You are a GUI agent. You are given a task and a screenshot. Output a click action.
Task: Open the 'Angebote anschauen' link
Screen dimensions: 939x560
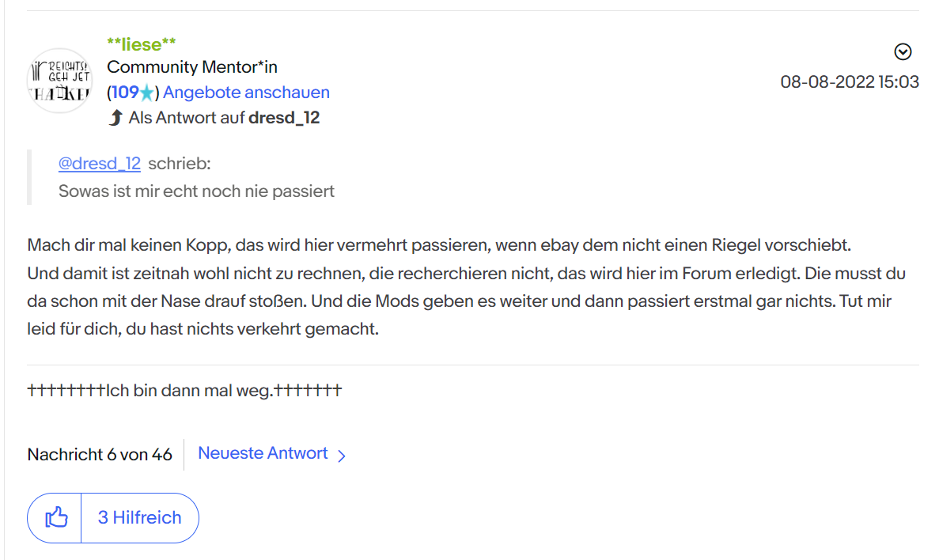(246, 93)
